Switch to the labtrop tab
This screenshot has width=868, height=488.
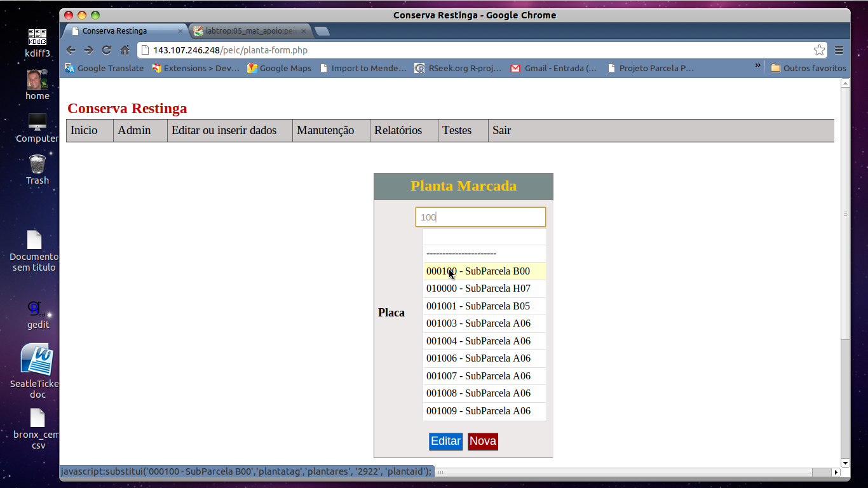click(x=249, y=31)
